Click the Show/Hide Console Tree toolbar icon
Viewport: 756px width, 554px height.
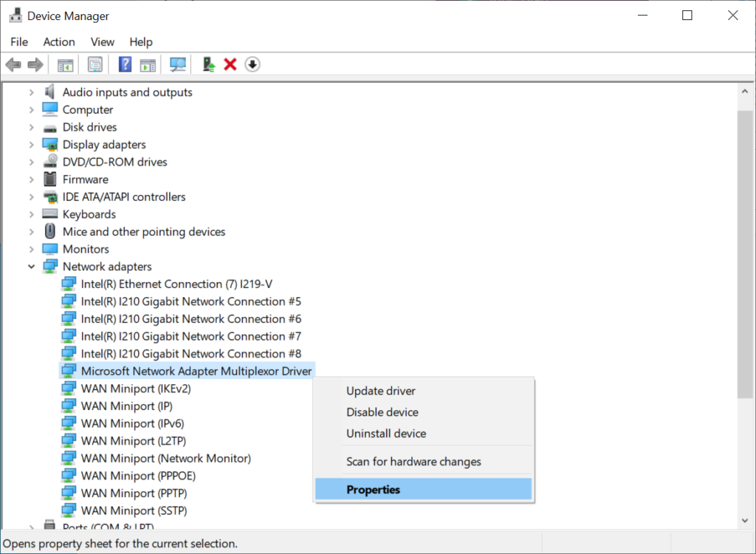point(66,65)
